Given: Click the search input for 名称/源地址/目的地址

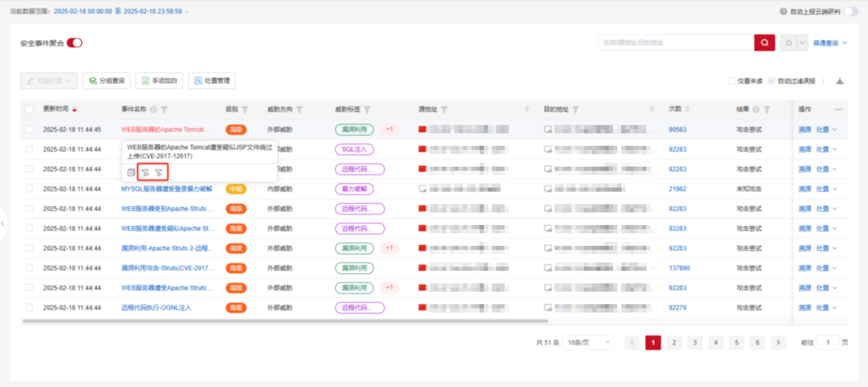Looking at the screenshot, I should click(x=675, y=43).
